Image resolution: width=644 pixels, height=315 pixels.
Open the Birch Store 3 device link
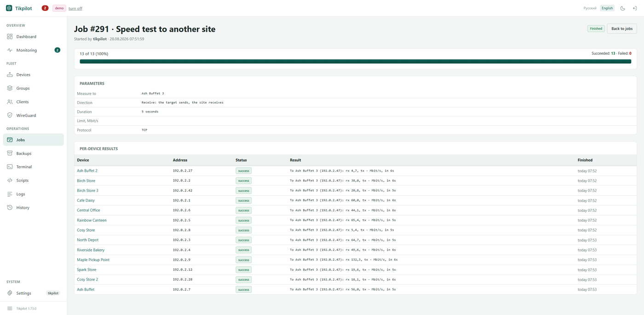pos(87,191)
